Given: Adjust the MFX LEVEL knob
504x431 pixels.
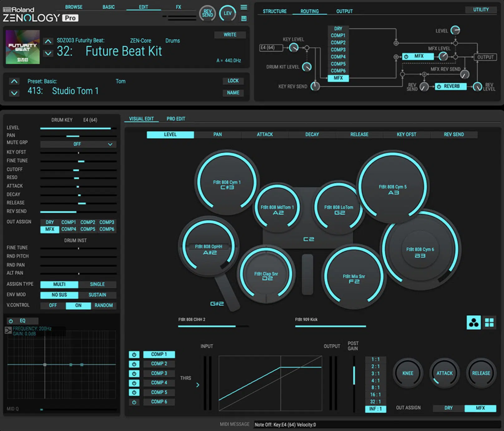Looking at the screenshot, I should tap(443, 56).
